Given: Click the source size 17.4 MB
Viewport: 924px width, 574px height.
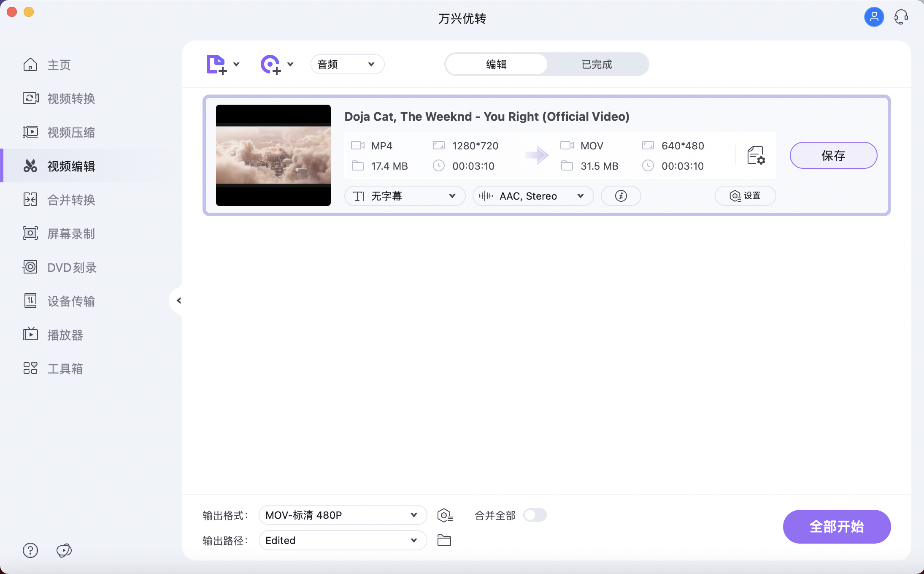Looking at the screenshot, I should click(x=389, y=166).
